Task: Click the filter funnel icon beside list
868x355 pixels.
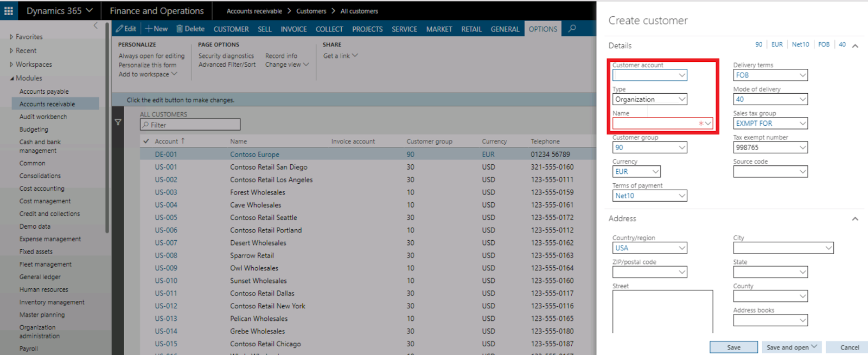Action: (118, 122)
